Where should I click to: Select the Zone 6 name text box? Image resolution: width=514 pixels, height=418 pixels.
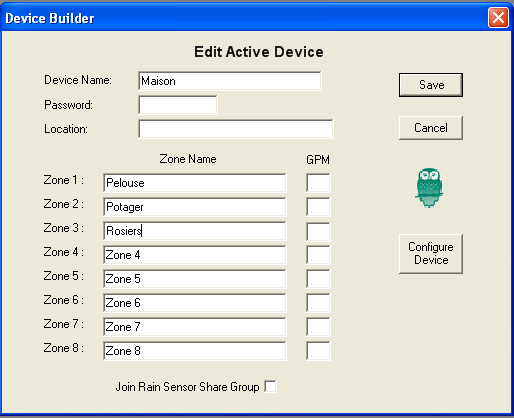(x=195, y=303)
